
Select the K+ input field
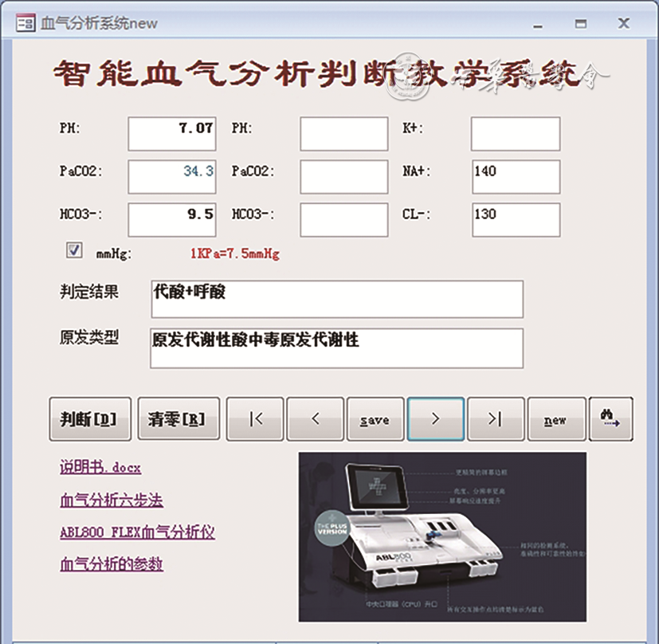[x=515, y=134]
